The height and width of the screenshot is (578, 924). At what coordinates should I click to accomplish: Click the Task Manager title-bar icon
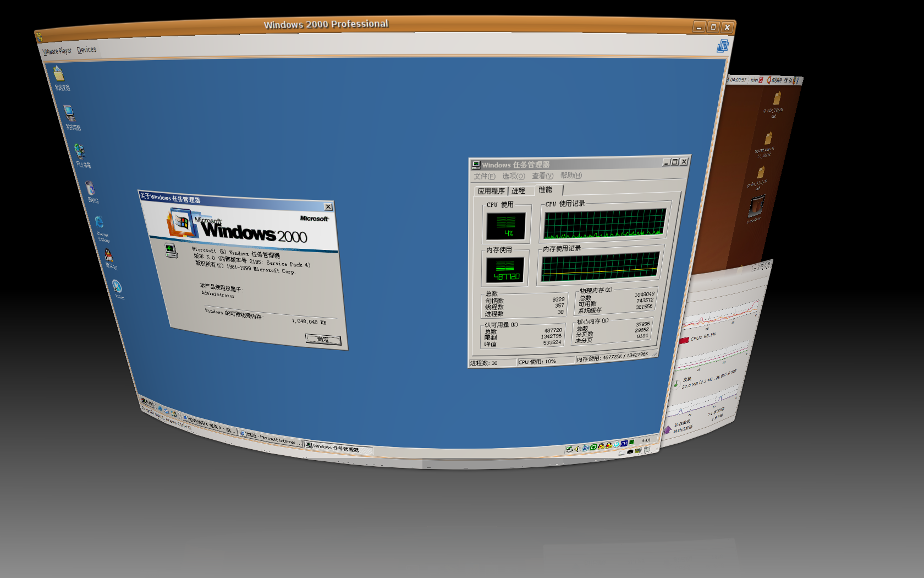476,165
